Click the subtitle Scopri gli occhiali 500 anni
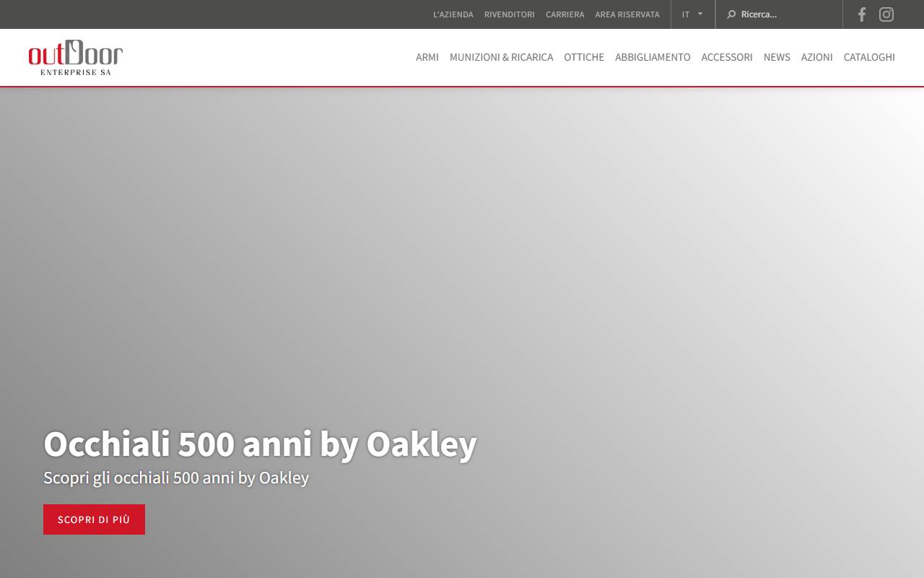924x578 pixels. click(x=176, y=478)
